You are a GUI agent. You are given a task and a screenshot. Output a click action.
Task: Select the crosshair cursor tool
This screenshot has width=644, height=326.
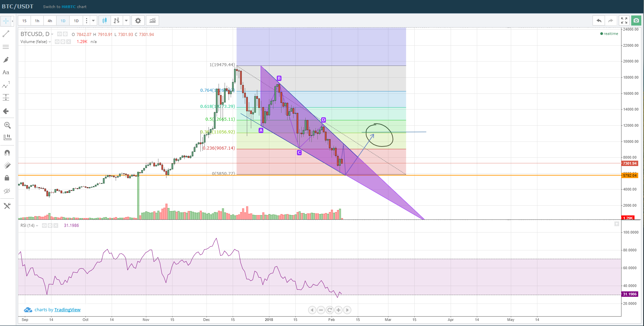tap(6, 21)
